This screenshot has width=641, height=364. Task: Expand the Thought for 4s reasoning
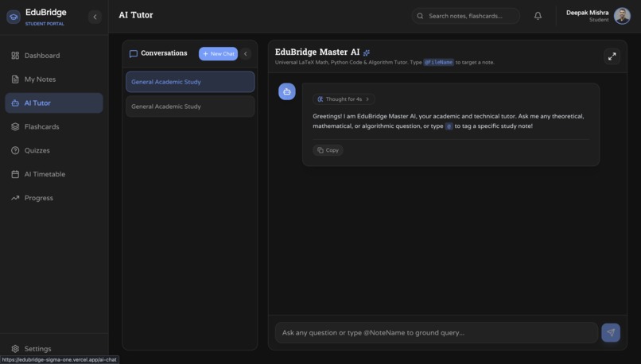pyautogui.click(x=344, y=99)
